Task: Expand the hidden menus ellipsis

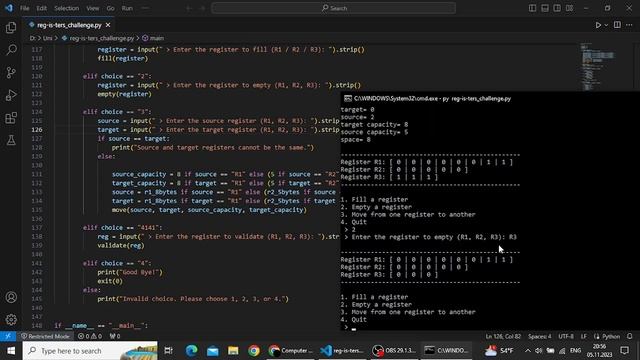Action: pyautogui.click(x=145, y=8)
